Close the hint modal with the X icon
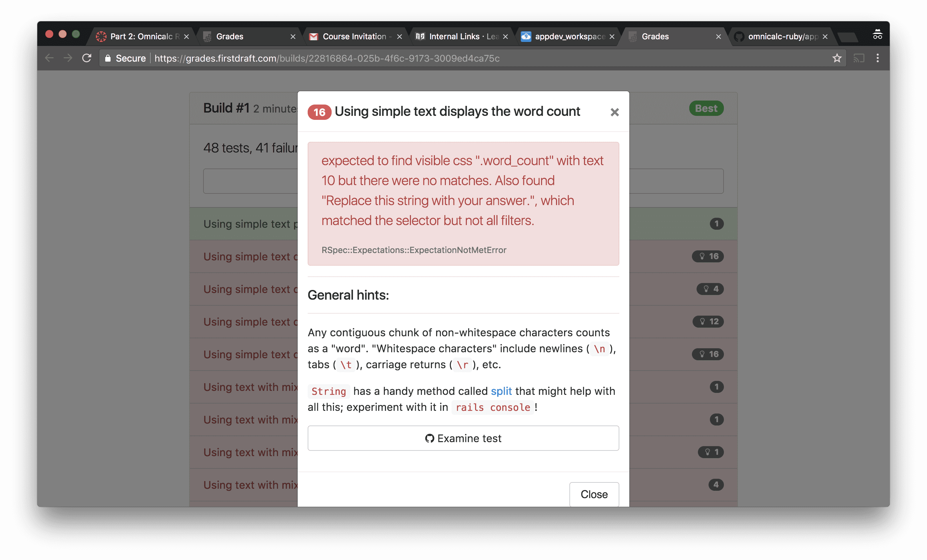Image resolution: width=927 pixels, height=560 pixels. (614, 112)
